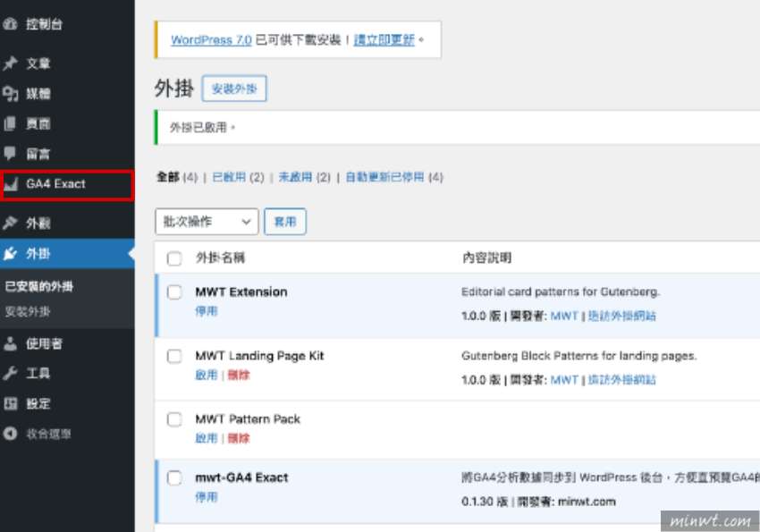The image size is (760, 532).
Task: Click the 請立即更新 update link
Action: 384,39
